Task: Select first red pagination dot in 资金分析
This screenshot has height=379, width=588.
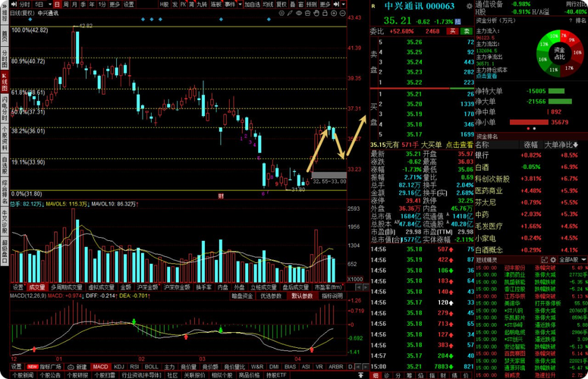Action: tap(528, 128)
